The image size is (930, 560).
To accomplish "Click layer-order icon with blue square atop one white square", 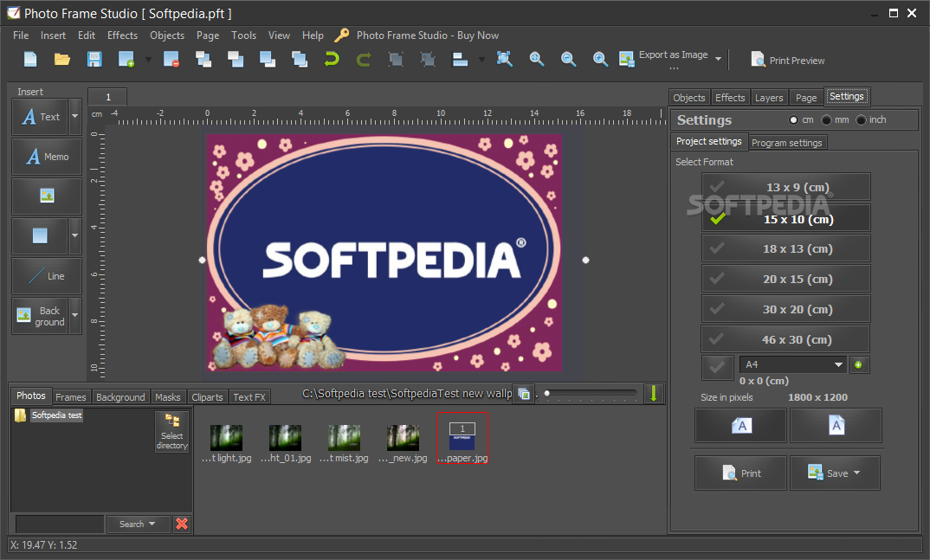I will tap(268, 59).
